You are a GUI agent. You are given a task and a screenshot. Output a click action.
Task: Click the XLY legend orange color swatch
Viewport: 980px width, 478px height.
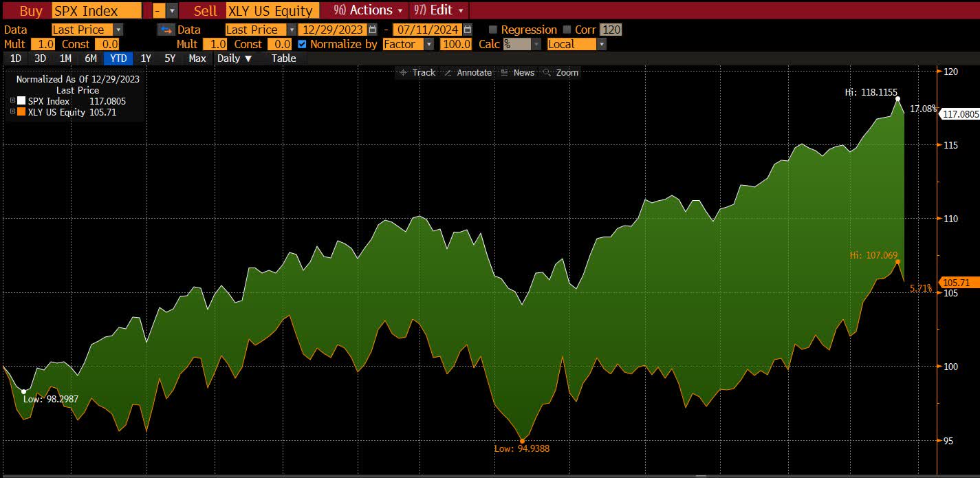pyautogui.click(x=21, y=112)
